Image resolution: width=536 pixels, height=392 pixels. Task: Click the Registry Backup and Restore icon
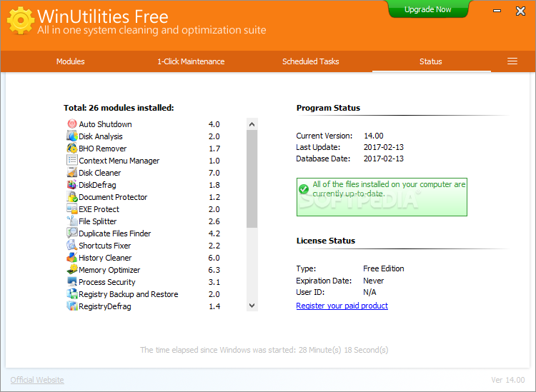point(71,293)
